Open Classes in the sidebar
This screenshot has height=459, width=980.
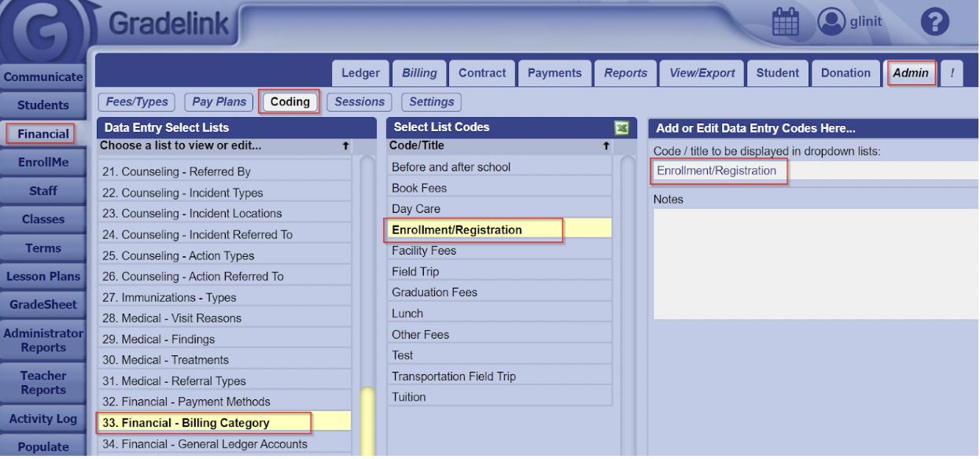click(42, 219)
